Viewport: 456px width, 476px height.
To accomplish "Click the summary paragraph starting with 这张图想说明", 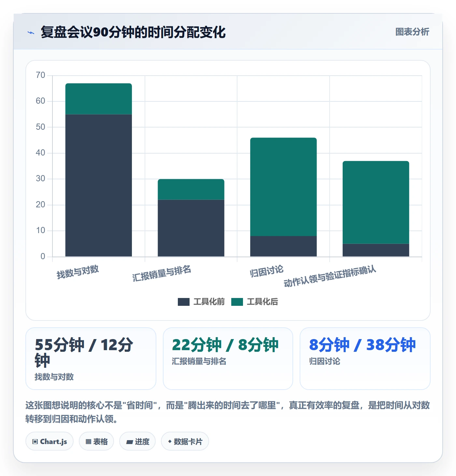I will coord(228,412).
